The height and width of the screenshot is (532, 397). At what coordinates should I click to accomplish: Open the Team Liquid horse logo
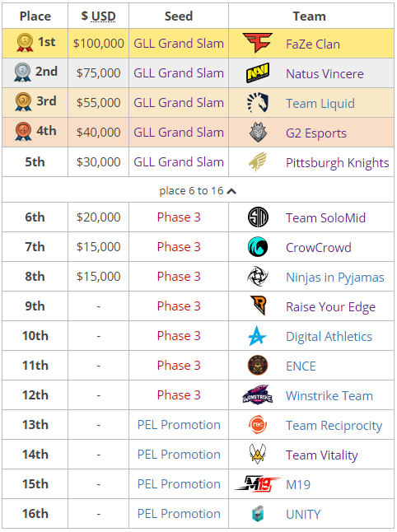click(258, 102)
